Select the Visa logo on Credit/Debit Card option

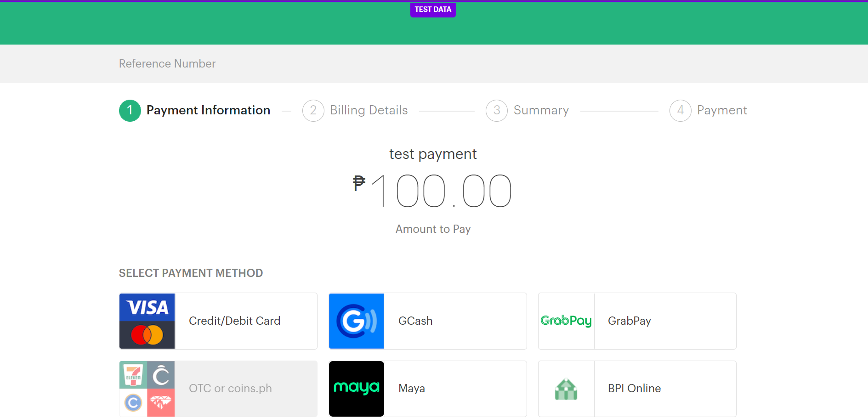(x=147, y=306)
